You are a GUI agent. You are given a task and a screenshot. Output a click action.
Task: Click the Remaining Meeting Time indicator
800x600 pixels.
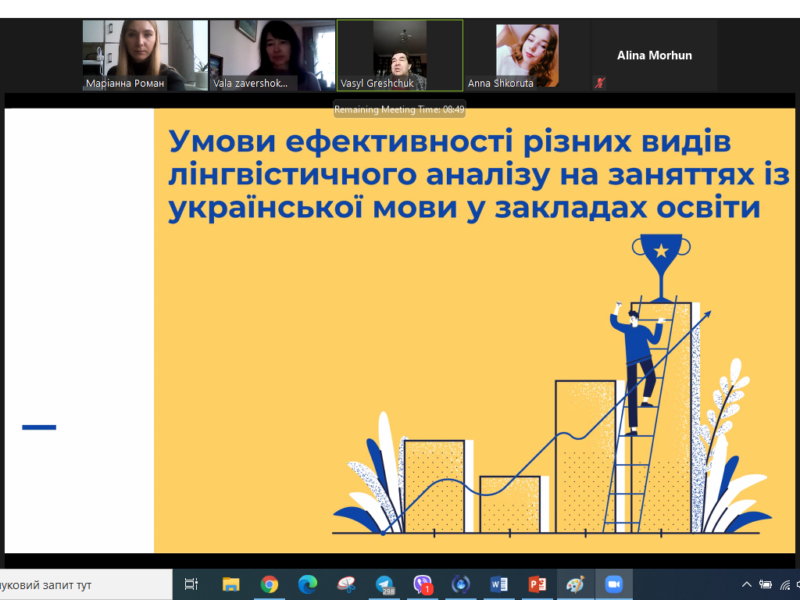[399, 109]
